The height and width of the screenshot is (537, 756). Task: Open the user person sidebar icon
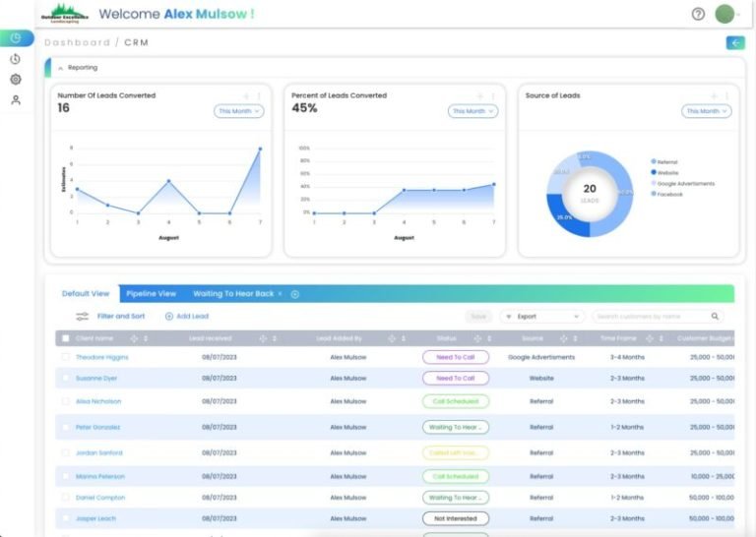click(16, 99)
